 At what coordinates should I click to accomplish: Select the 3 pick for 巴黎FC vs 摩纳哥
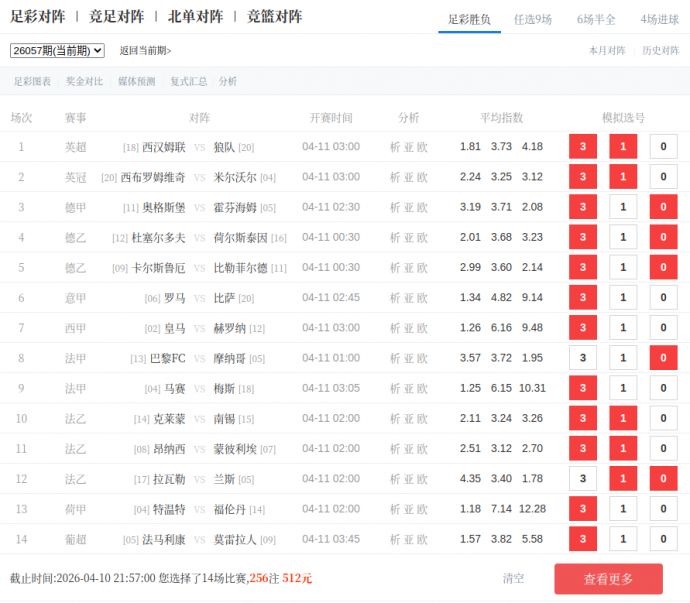pos(582,358)
